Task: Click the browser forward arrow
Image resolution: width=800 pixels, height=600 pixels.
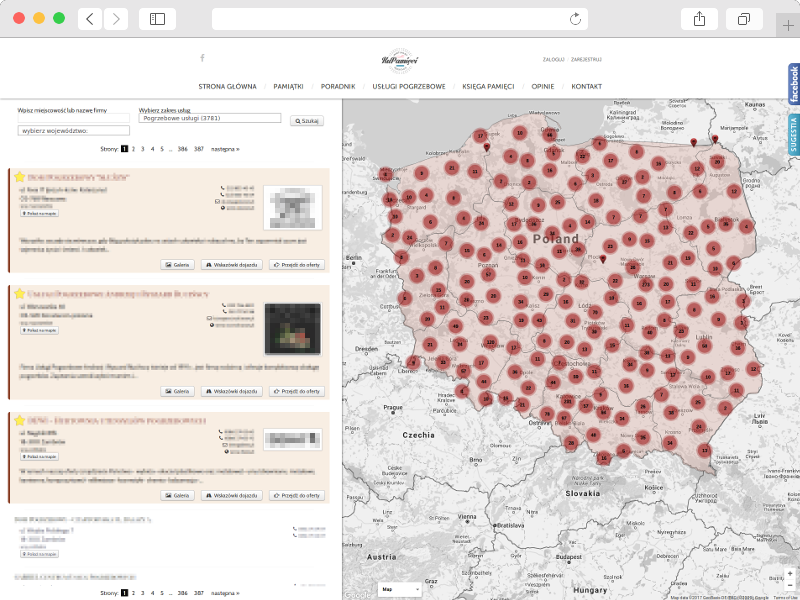Action: (116, 19)
